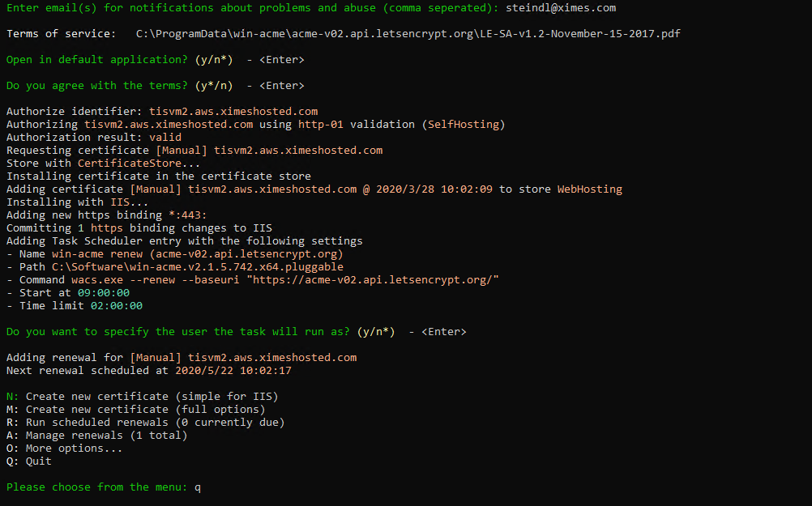Click the '*:443:' https binding text
This screenshot has height=506, width=812.
tap(187, 215)
